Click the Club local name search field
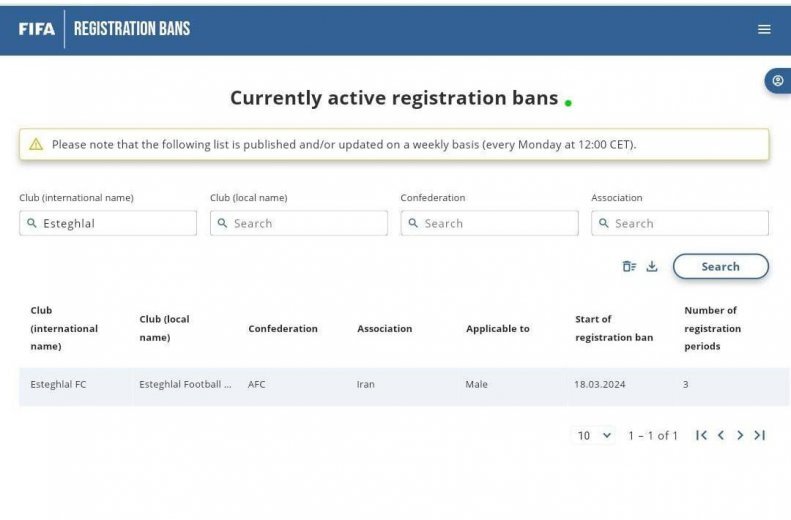The height and width of the screenshot is (520, 791). click(305, 223)
